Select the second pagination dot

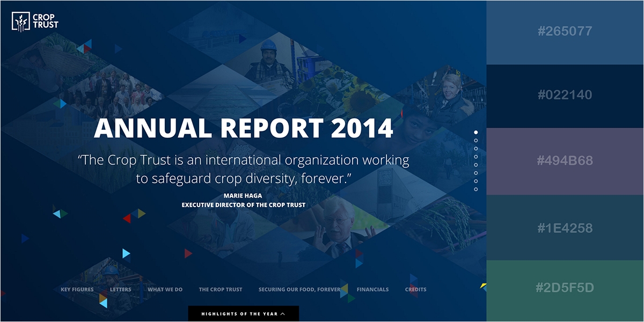[476, 141]
